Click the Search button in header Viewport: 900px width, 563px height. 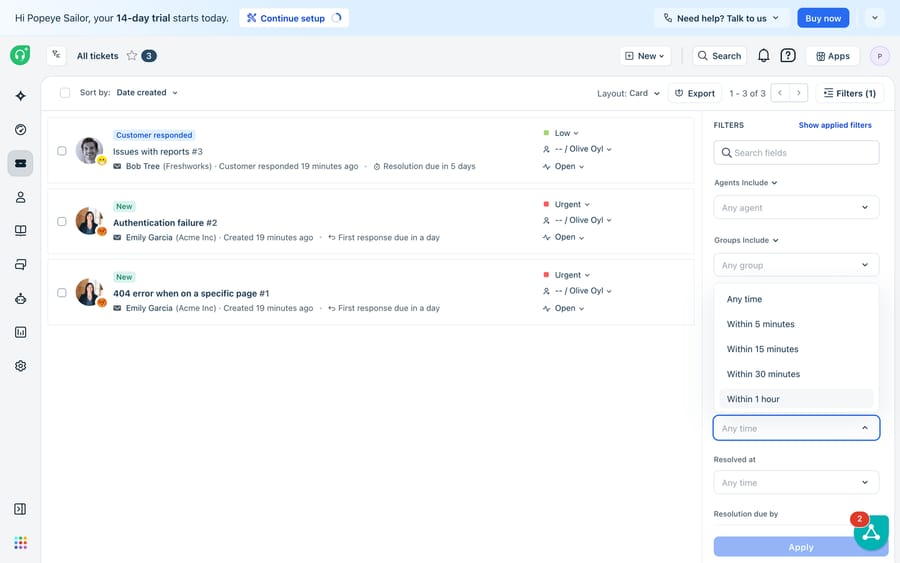pos(719,56)
